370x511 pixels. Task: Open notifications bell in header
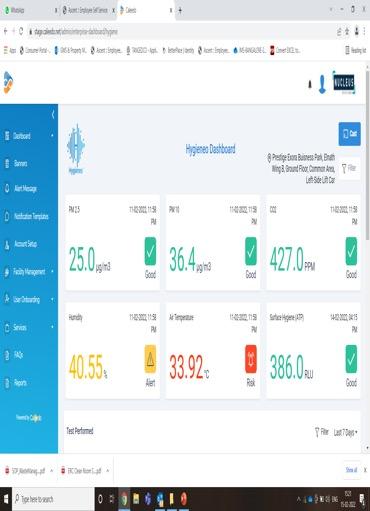[x=310, y=84]
